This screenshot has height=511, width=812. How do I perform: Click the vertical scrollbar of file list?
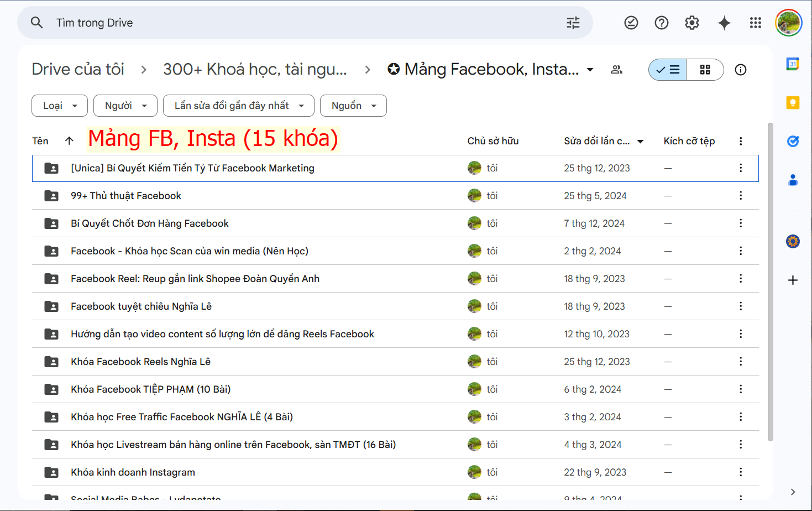[x=771, y=282]
